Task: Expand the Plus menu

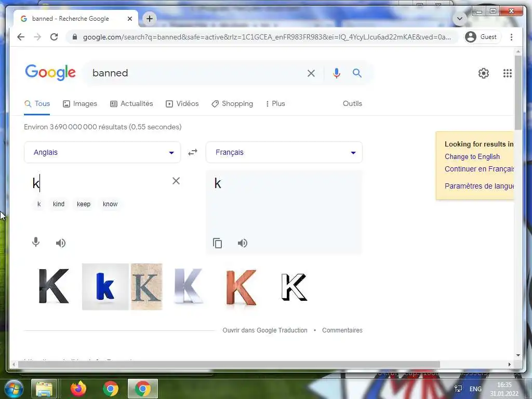Action: click(x=275, y=104)
